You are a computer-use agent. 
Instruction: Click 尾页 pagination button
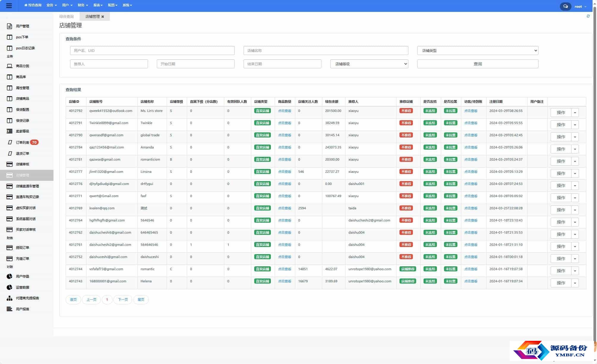coord(141,300)
